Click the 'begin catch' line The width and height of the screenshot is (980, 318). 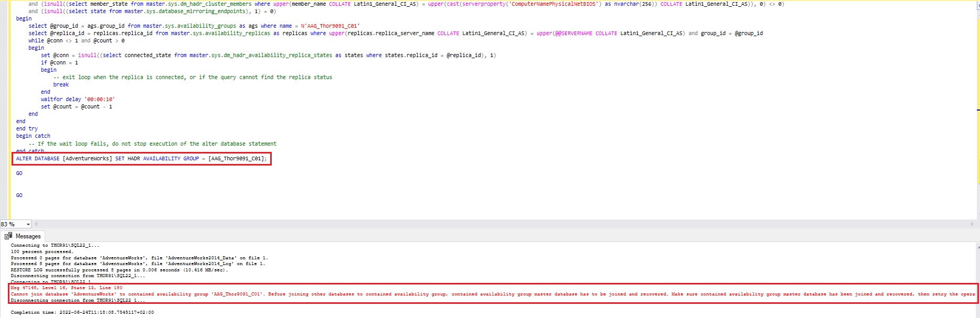pyautogui.click(x=33, y=136)
